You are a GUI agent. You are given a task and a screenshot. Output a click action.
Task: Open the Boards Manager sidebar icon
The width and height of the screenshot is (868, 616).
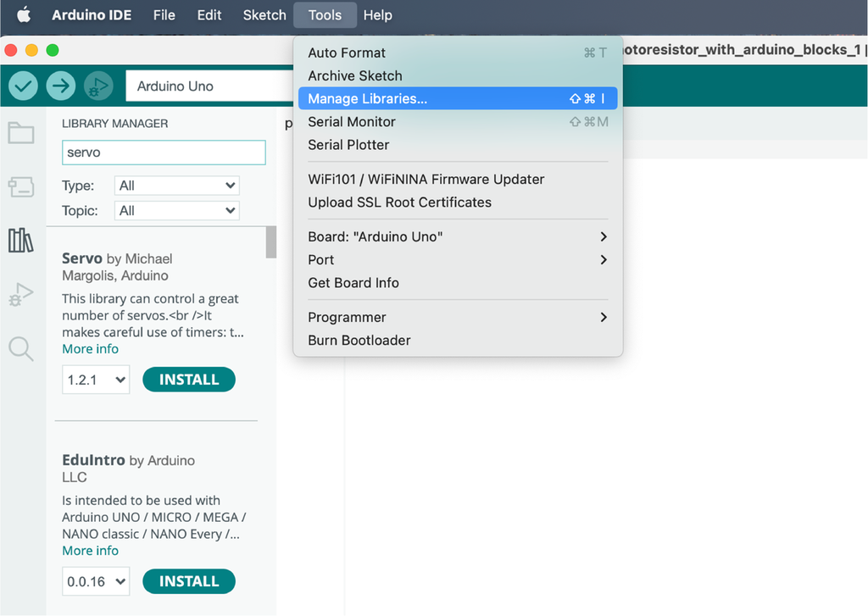click(x=20, y=186)
